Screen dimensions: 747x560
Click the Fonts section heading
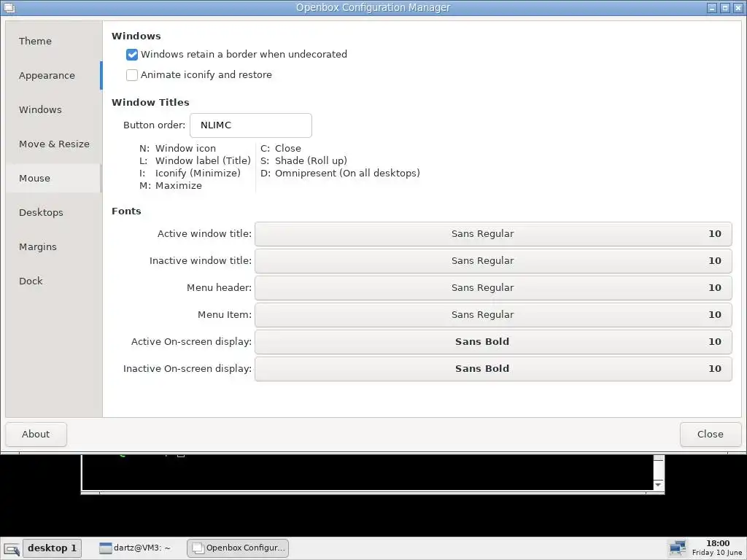coord(126,211)
